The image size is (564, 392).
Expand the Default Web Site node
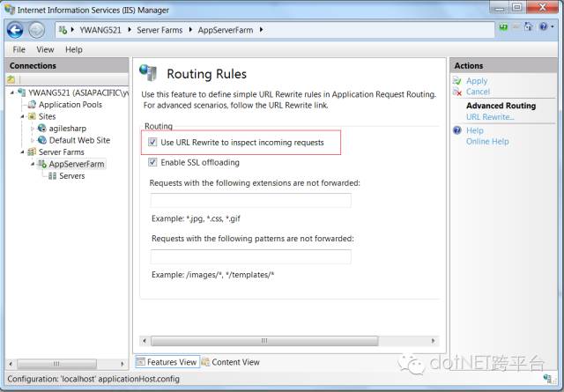(33, 140)
